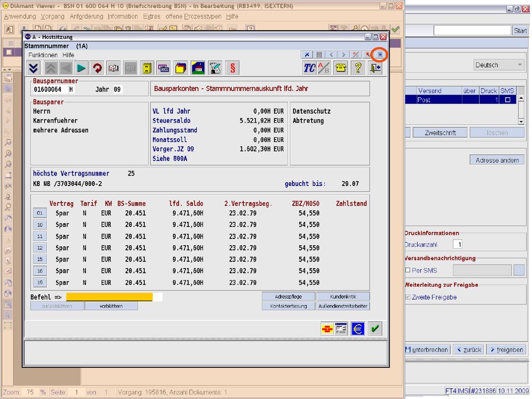Click the zurück button in right panel
532x399 pixels.
coord(469,350)
